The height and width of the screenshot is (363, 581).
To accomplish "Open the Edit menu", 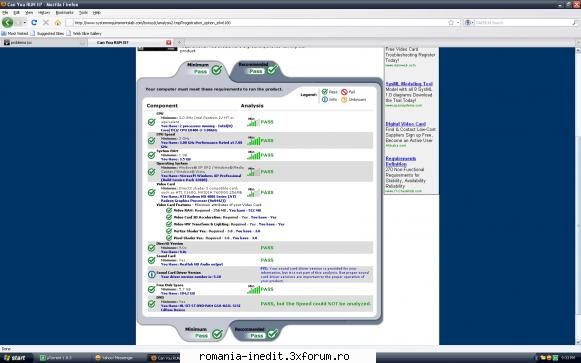I will coord(17,13).
